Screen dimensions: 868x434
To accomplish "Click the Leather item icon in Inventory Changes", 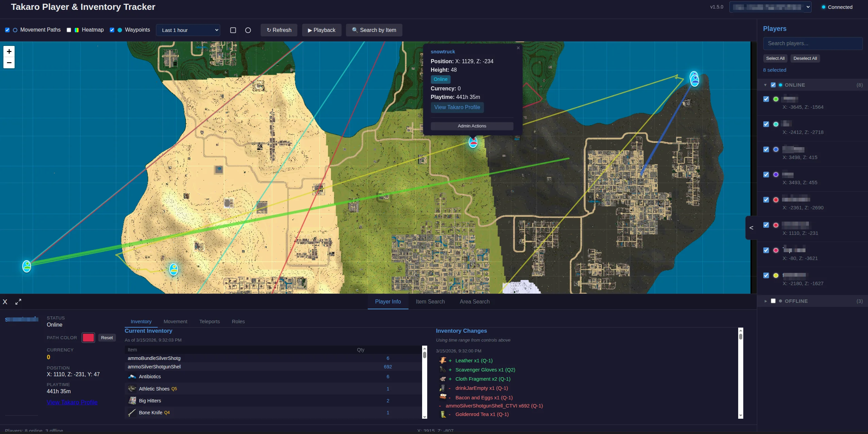I will [443, 360].
